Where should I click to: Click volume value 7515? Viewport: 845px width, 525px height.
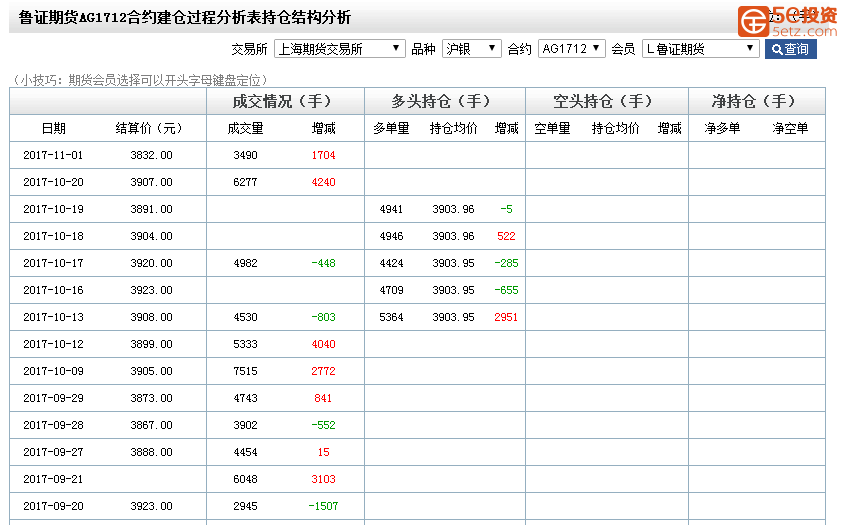coord(245,371)
